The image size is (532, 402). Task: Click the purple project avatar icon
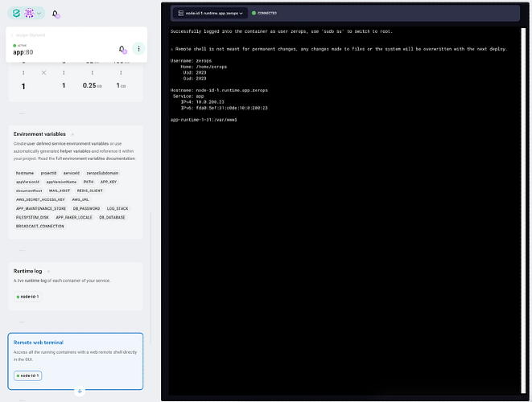tap(29, 13)
